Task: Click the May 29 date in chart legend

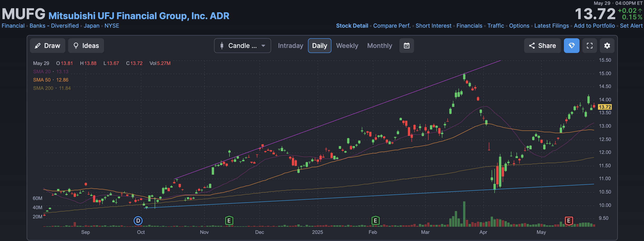Action: click(x=41, y=63)
